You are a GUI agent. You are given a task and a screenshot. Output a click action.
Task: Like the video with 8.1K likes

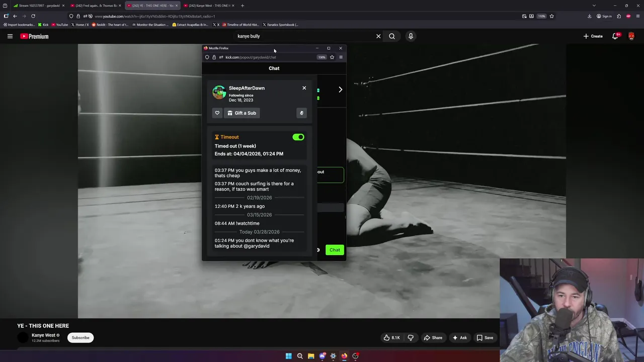392,338
